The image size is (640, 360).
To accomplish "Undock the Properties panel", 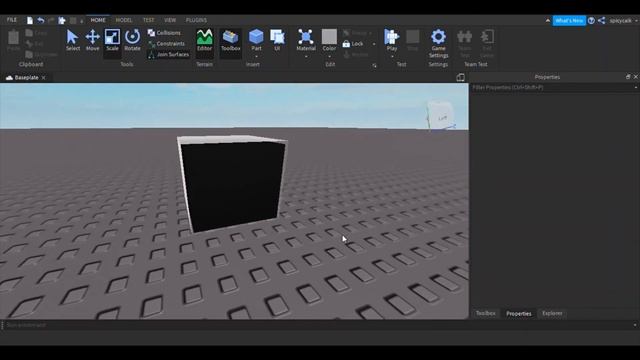I will [x=628, y=77].
